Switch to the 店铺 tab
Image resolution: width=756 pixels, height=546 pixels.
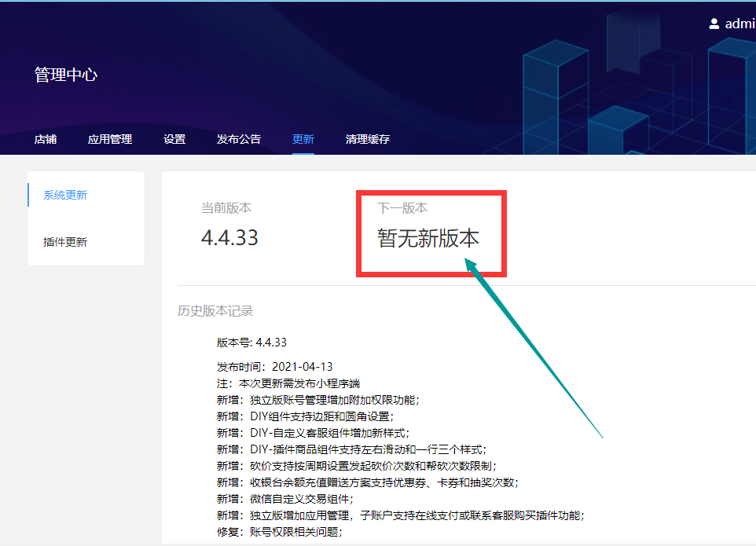coord(46,139)
